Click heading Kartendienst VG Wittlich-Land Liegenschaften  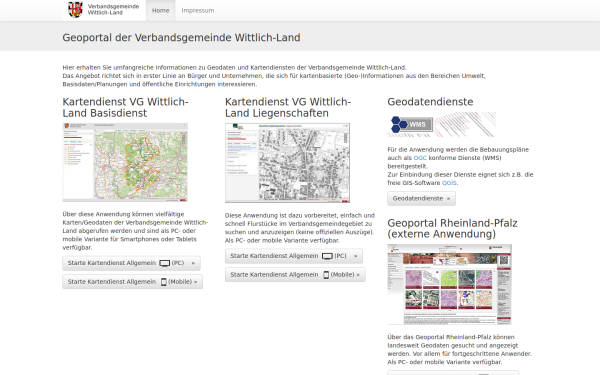click(288, 108)
